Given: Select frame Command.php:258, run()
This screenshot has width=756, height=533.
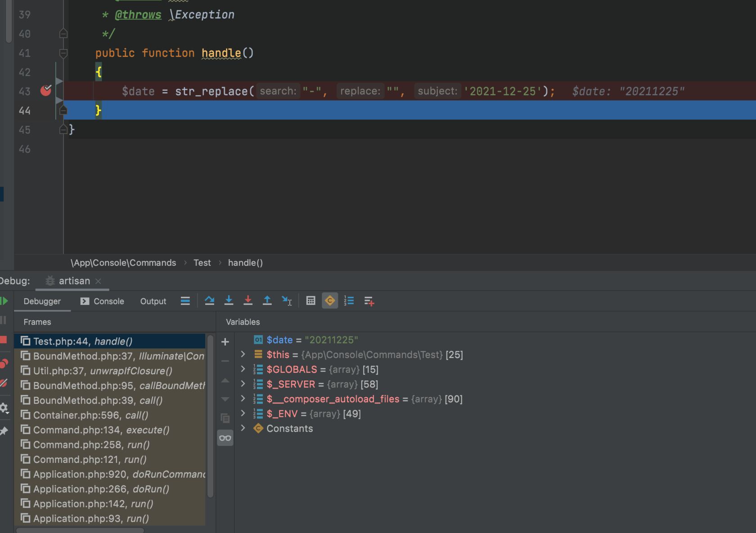Looking at the screenshot, I should (110, 444).
